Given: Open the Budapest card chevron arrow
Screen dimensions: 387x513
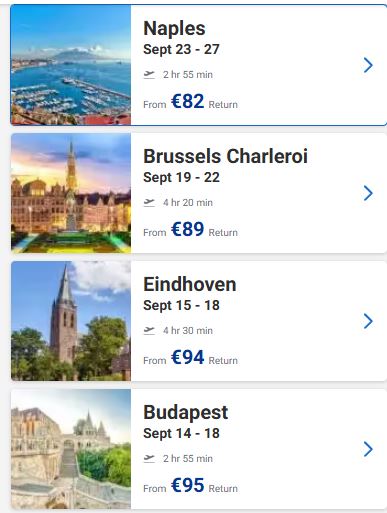Looking at the screenshot, I should pyautogui.click(x=368, y=449).
